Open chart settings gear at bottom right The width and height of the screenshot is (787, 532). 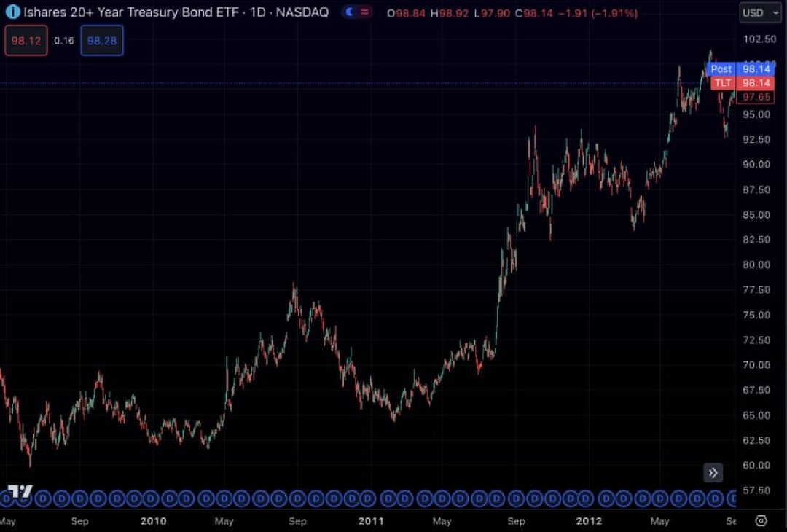tap(761, 520)
